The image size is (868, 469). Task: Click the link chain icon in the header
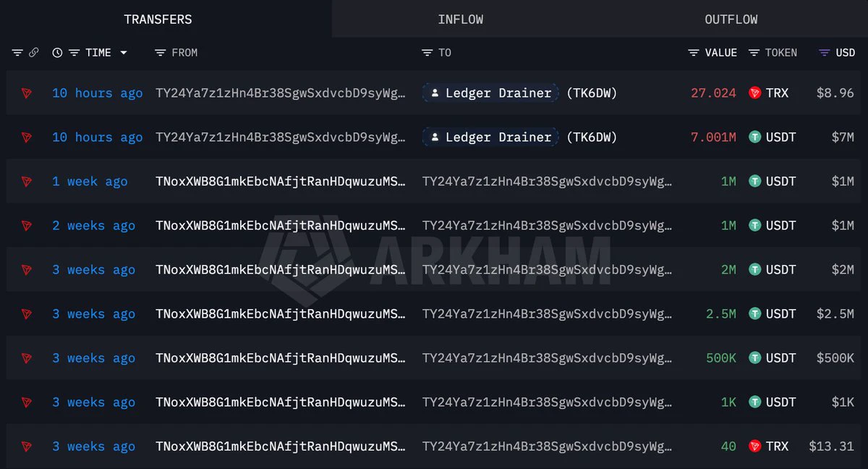click(33, 53)
